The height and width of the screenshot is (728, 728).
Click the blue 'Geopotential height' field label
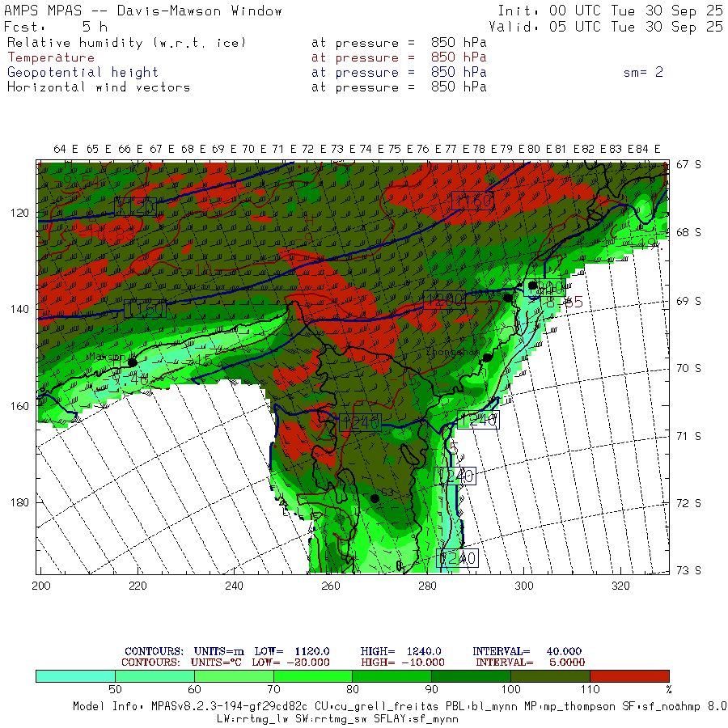pyautogui.click(x=83, y=73)
